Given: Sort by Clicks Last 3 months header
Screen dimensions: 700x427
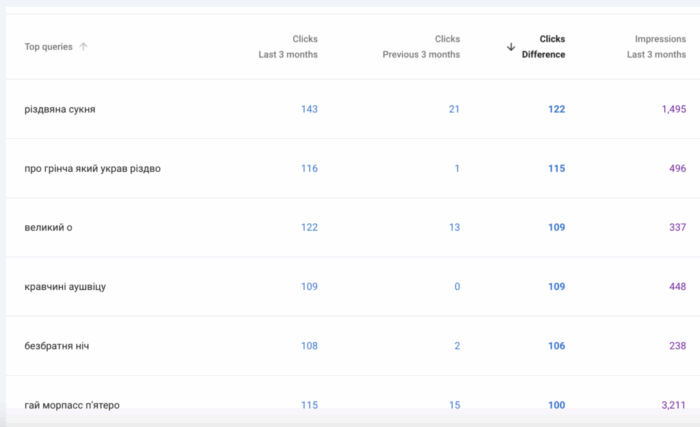Looking at the screenshot, I should click(x=288, y=47).
